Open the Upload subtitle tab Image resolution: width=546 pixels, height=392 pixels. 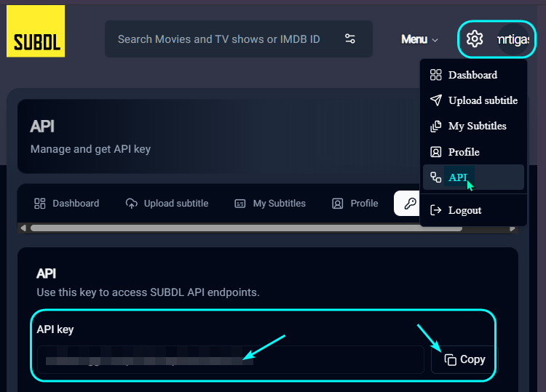pos(167,204)
